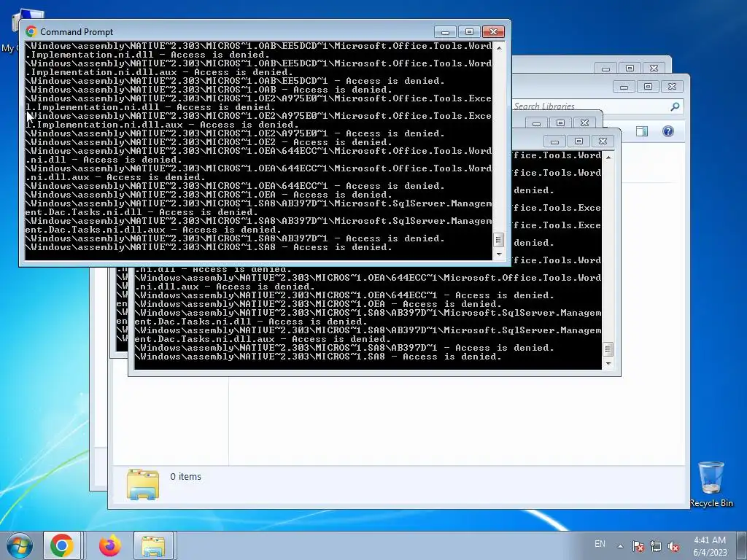Open the clock showing 4:41 AM
747x560 pixels.
pos(709,540)
